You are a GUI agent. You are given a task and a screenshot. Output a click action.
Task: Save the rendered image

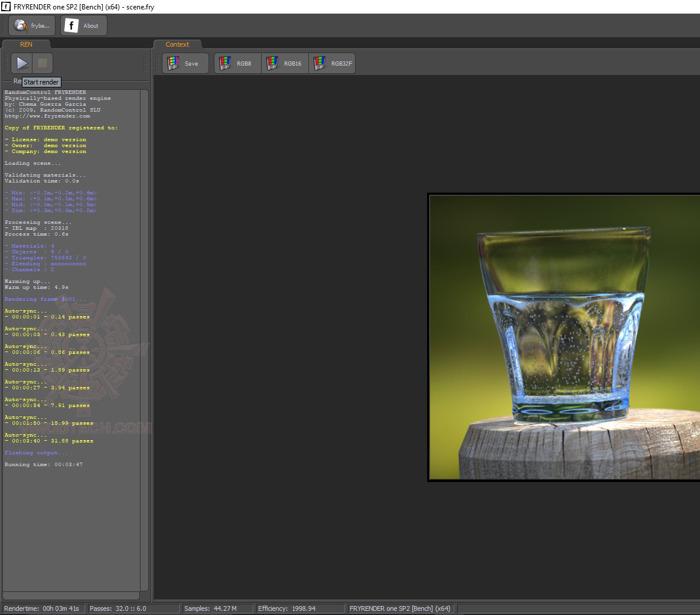click(x=185, y=63)
